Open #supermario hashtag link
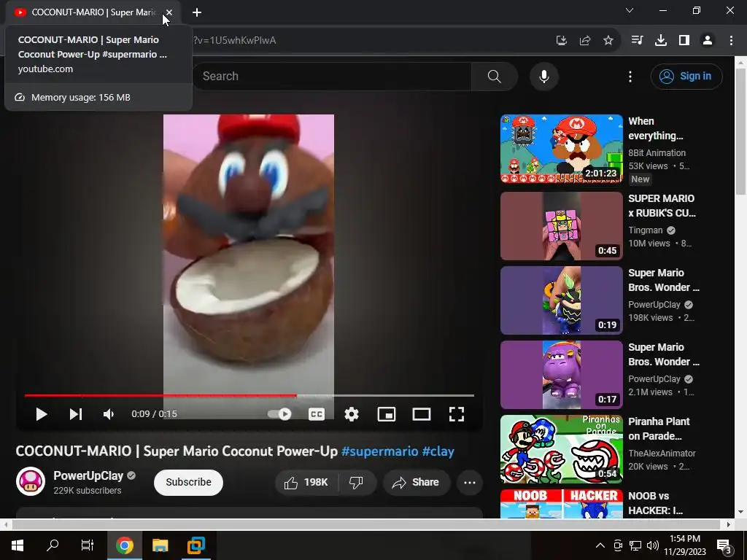 click(x=379, y=451)
